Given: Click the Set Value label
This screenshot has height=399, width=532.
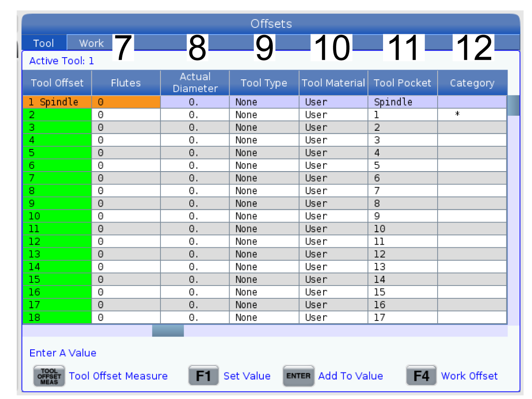Looking at the screenshot, I should tap(247, 376).
